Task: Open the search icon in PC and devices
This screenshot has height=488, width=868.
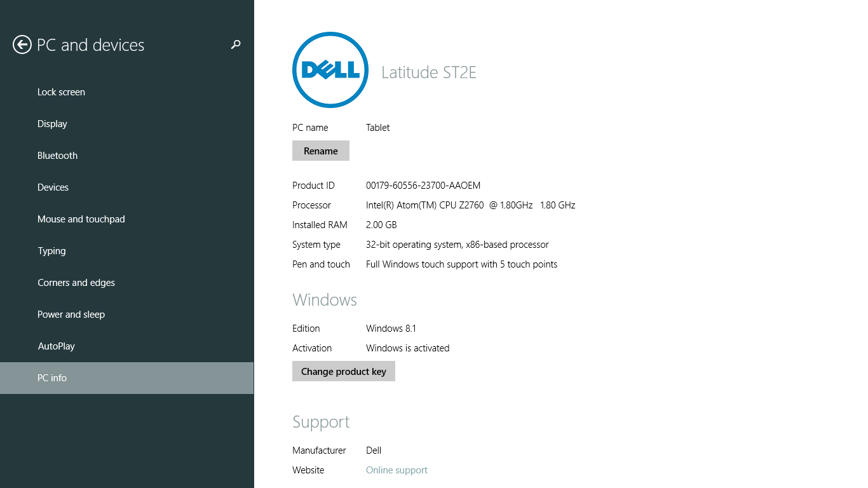Action: pos(235,44)
